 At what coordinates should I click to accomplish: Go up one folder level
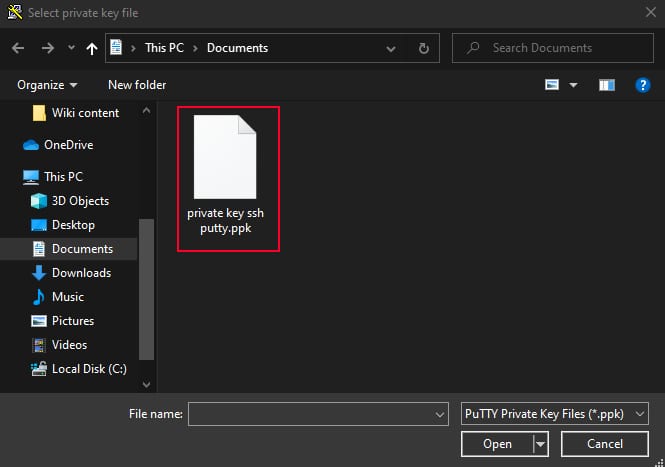(x=92, y=48)
